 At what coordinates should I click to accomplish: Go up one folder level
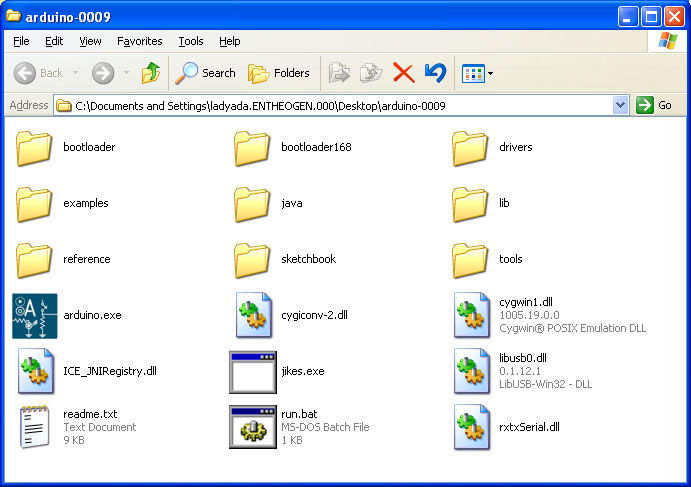click(151, 73)
